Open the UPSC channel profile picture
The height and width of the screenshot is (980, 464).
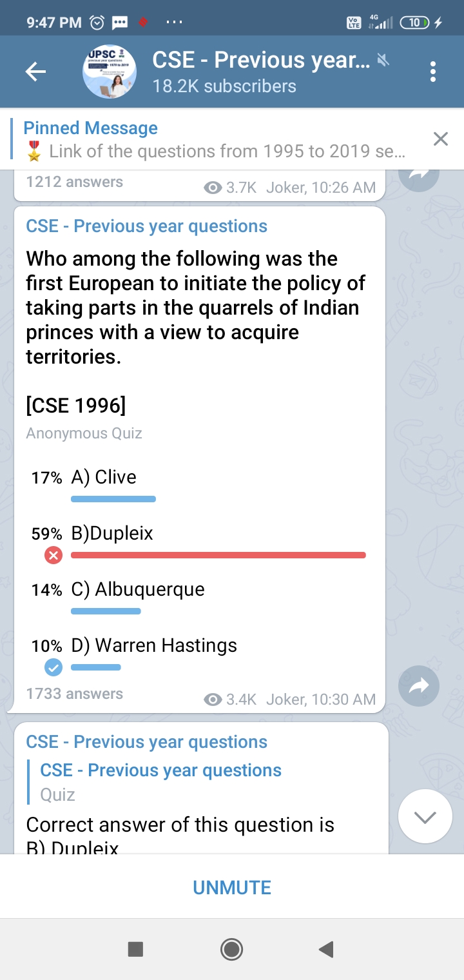tap(110, 72)
